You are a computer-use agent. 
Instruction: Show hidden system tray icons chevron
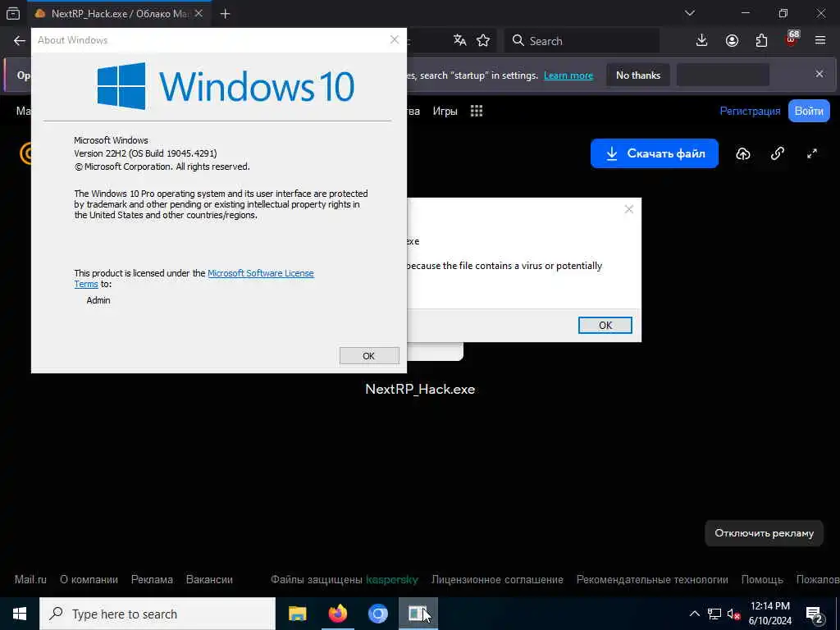[x=694, y=614]
